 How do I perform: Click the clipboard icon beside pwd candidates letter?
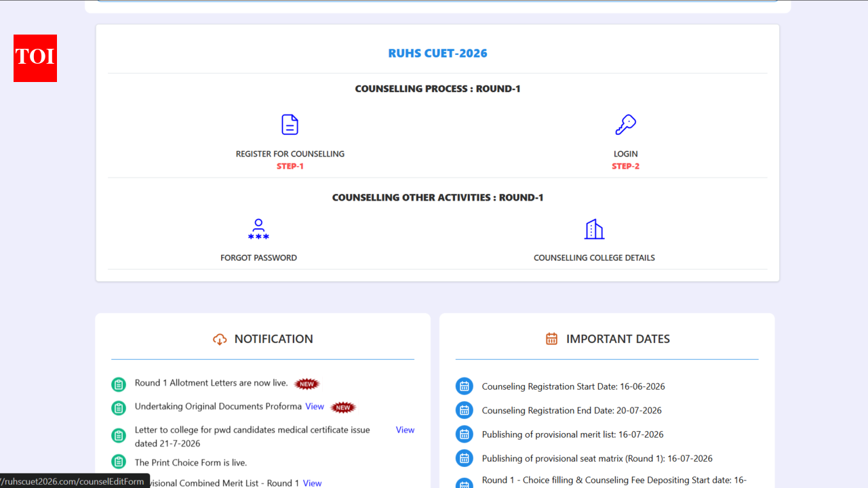click(119, 435)
